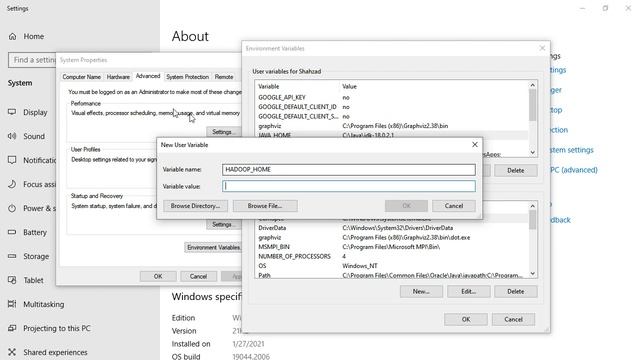Open Tablet settings in sidebar
The height and width of the screenshot is (360, 640).
click(26, 280)
